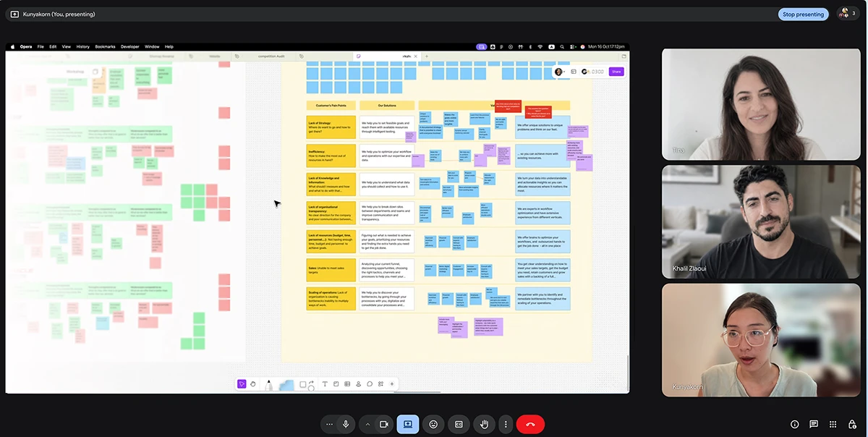The height and width of the screenshot is (437, 868).
Task: Select the shapes and connector tool
Action: [307, 384]
